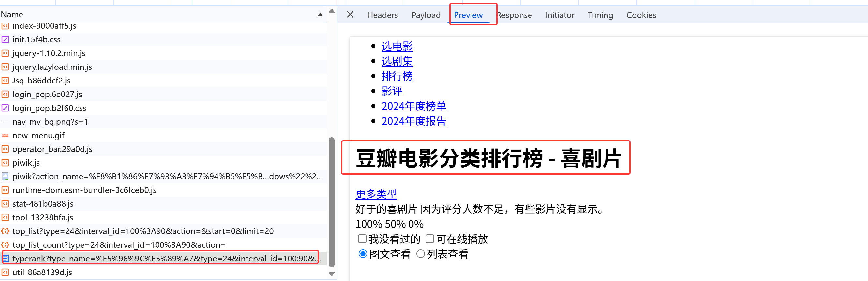Click the 影评 link
Screen dimensions: 868x281
point(392,91)
